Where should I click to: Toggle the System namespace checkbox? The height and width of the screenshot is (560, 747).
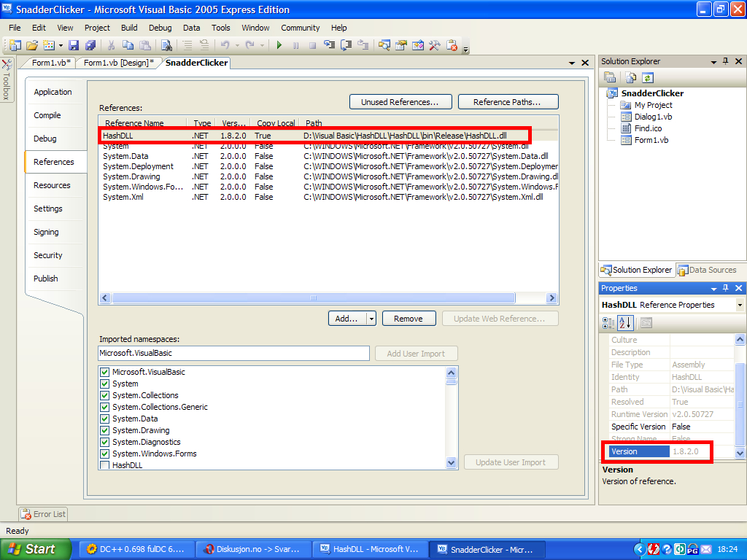pos(105,384)
